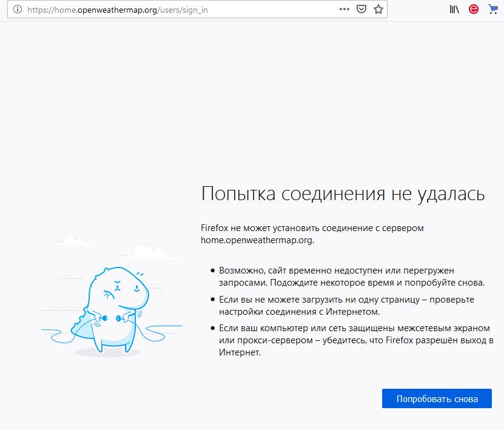Click inside the address bar URL field

pyautogui.click(x=152, y=9)
